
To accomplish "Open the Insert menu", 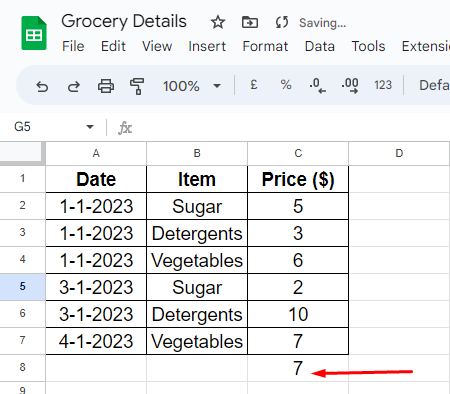I will click(207, 46).
